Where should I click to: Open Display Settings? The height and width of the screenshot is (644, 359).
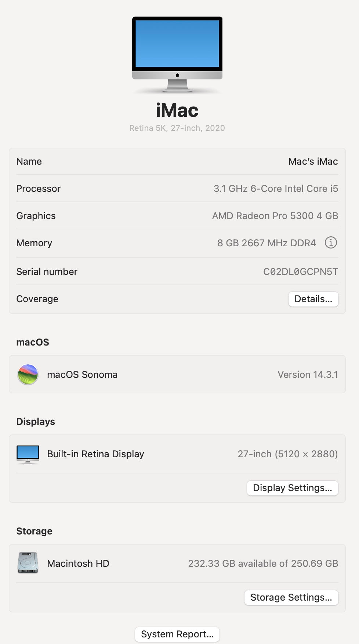[x=292, y=488]
